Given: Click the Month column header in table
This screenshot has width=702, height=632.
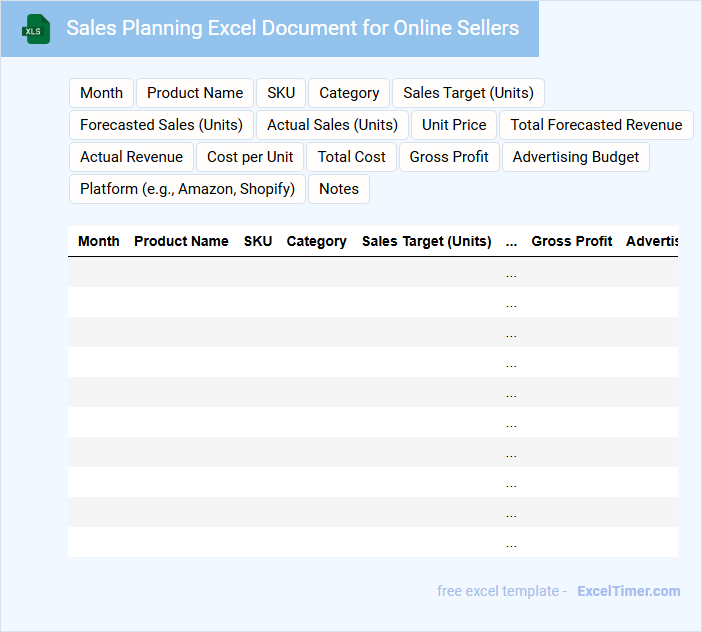Looking at the screenshot, I should [99, 241].
